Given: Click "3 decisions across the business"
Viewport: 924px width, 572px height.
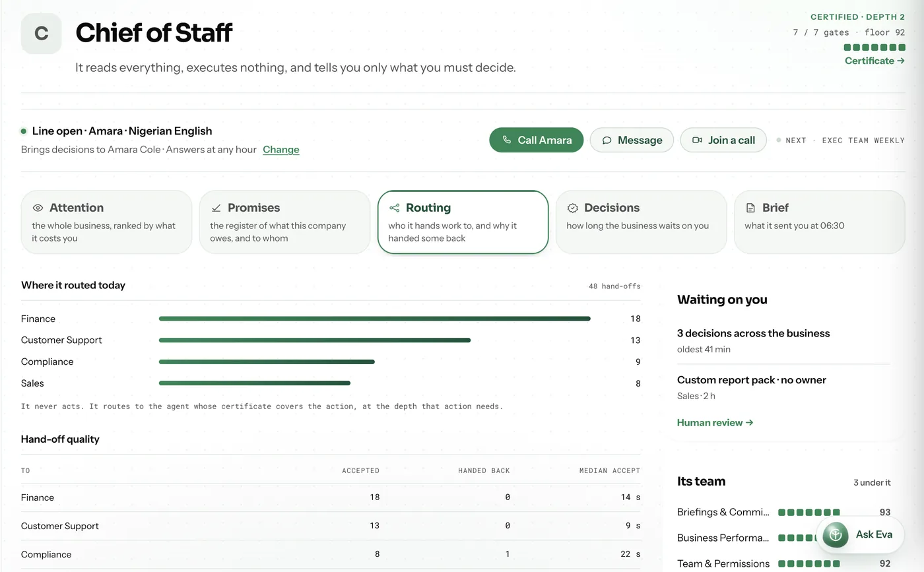Looking at the screenshot, I should pyautogui.click(x=754, y=333).
